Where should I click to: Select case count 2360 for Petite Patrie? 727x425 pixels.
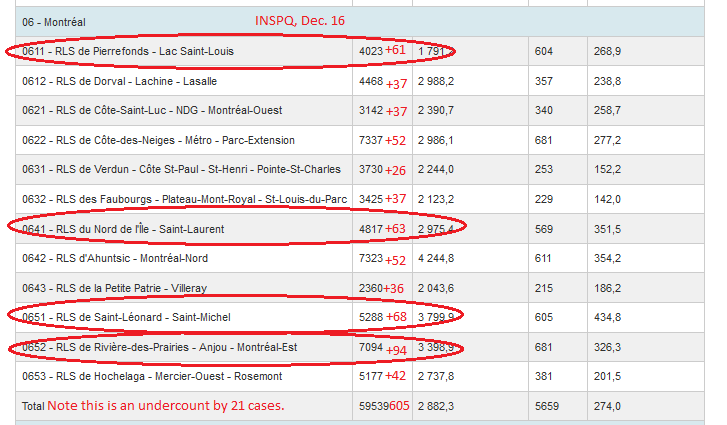(x=371, y=288)
